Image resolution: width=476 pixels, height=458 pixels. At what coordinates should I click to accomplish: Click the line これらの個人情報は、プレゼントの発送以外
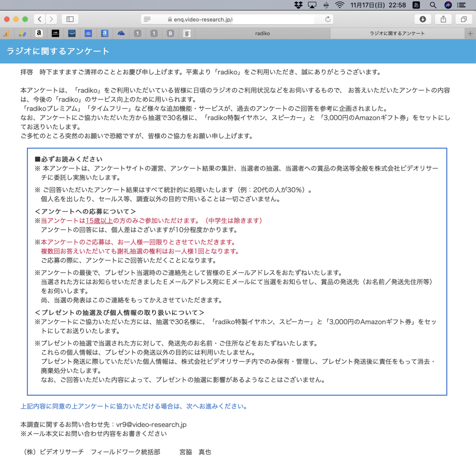[148, 352]
